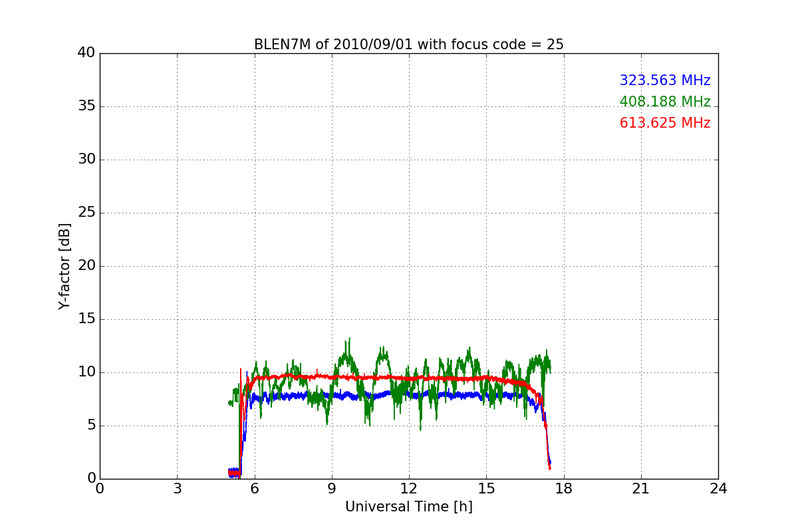Click x-axis tick label 18
This screenshot has height=532, width=798.
pos(563,489)
